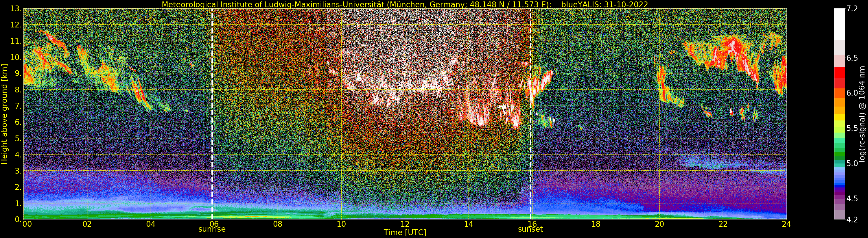The height and width of the screenshot is (238, 868).
Task: Click the colorbar value 4.5
Action: pyautogui.click(x=852, y=199)
